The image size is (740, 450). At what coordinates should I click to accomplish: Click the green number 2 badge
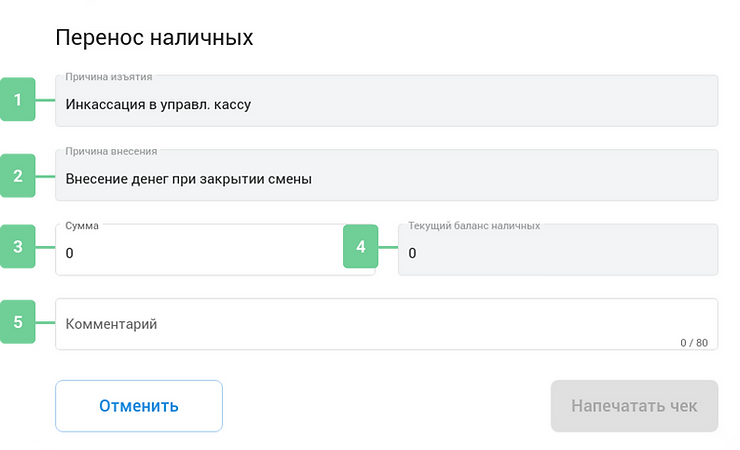click(17, 175)
